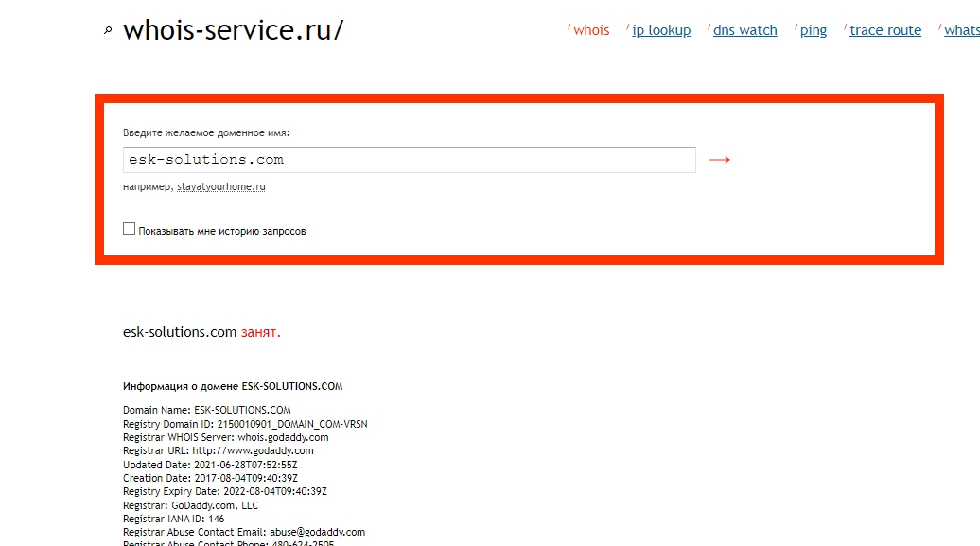
Task: Click the whois-service.ru/ site title
Action: click(233, 30)
